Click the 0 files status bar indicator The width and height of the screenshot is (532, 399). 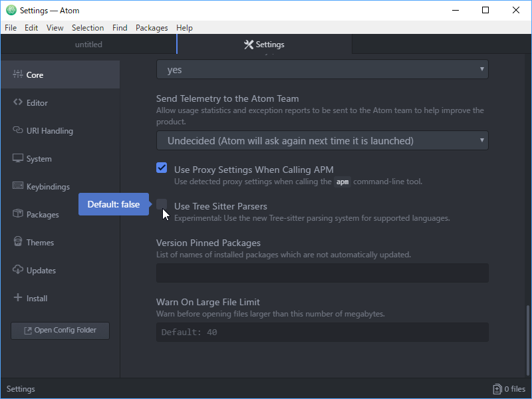(x=509, y=389)
